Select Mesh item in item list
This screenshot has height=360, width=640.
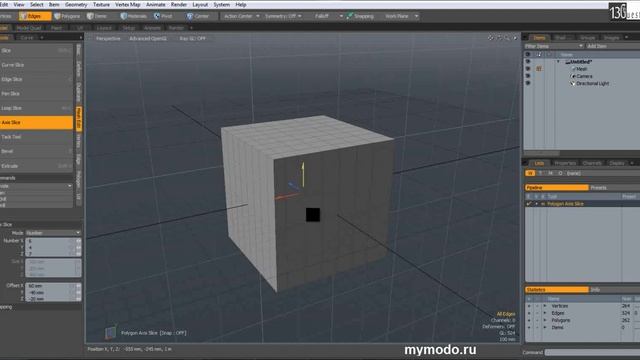pyautogui.click(x=582, y=69)
